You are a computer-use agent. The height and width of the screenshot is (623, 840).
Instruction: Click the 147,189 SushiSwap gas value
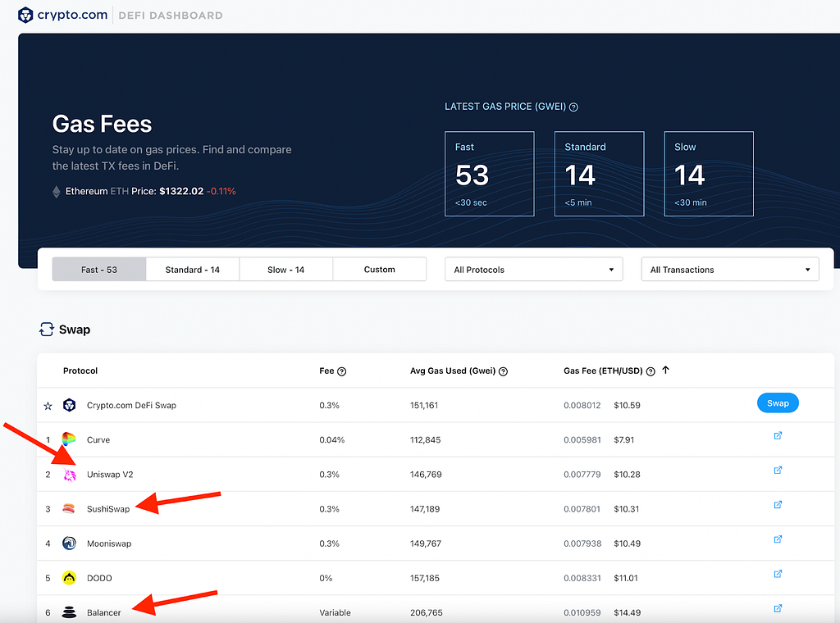pos(425,509)
